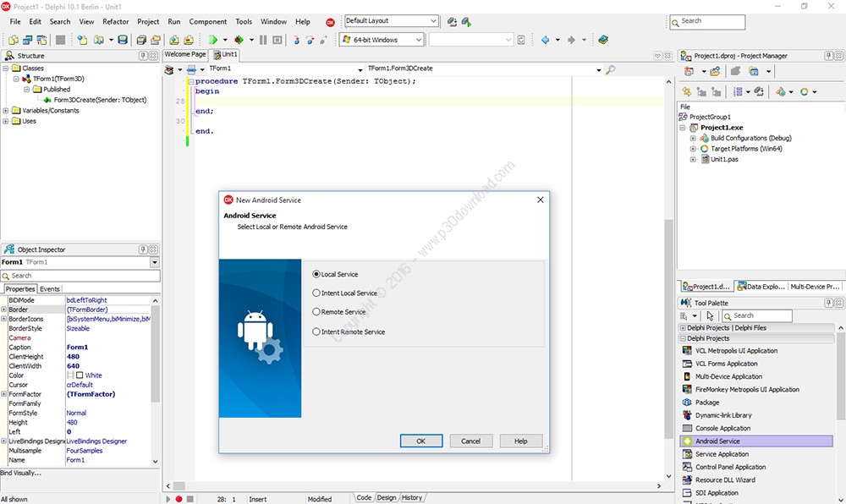This screenshot has height=504, width=846.
Task: Click the Save floppy disk icon in toolbar
Action: click(x=123, y=40)
